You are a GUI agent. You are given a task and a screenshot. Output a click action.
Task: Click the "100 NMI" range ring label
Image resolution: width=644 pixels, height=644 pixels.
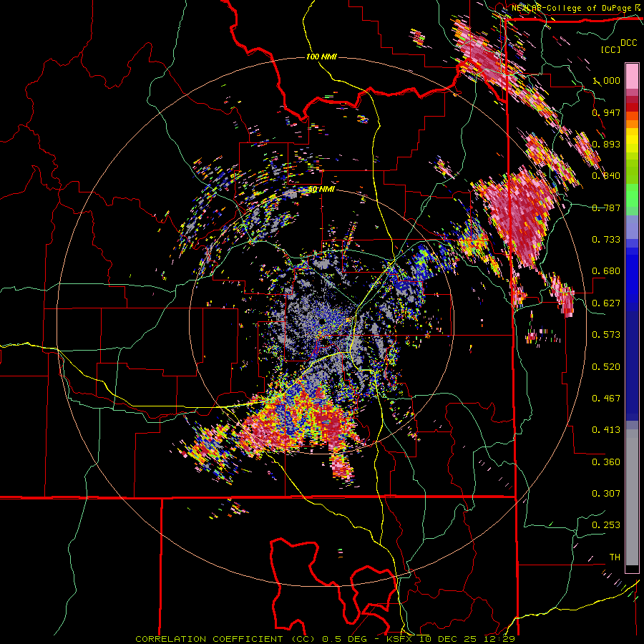pos(321,57)
